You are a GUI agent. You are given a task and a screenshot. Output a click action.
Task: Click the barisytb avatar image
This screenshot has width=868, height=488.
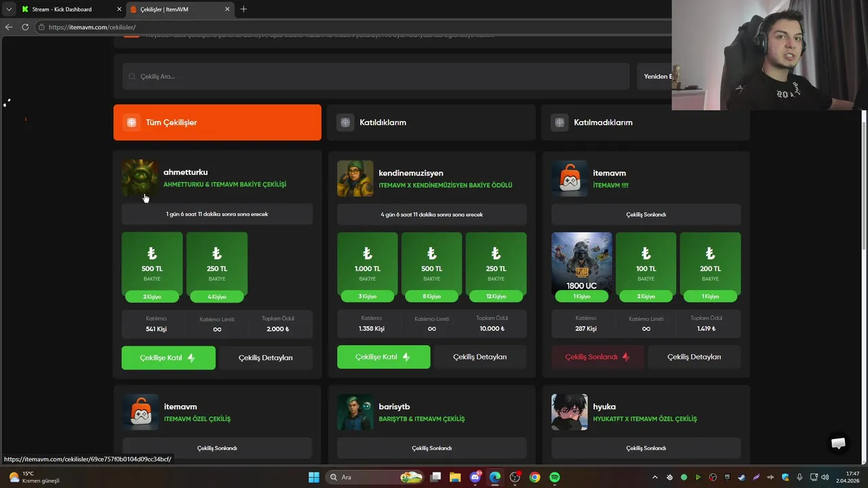point(355,412)
